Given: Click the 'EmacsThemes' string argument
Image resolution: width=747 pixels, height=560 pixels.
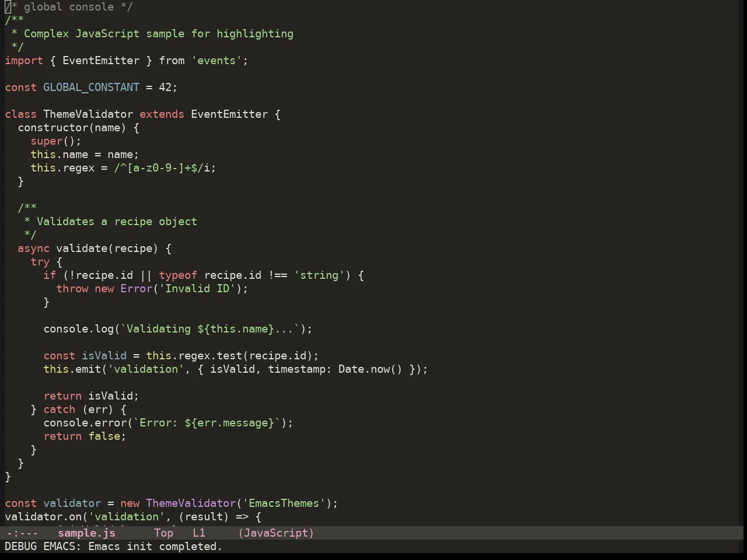Looking at the screenshot, I should (x=284, y=503).
